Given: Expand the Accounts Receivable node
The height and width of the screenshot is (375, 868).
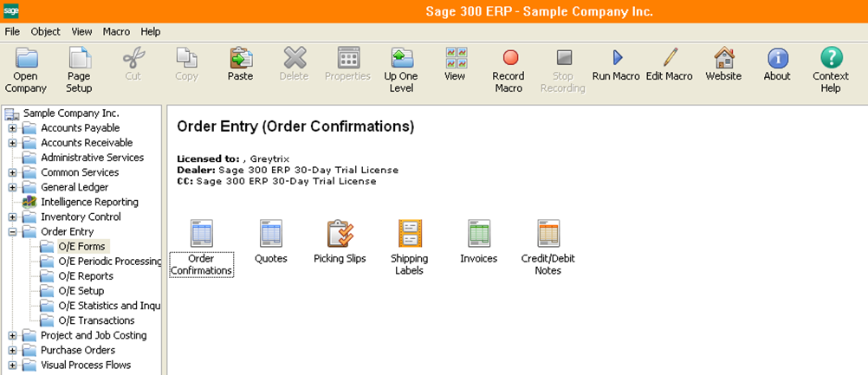Looking at the screenshot, I should tap(12, 143).
